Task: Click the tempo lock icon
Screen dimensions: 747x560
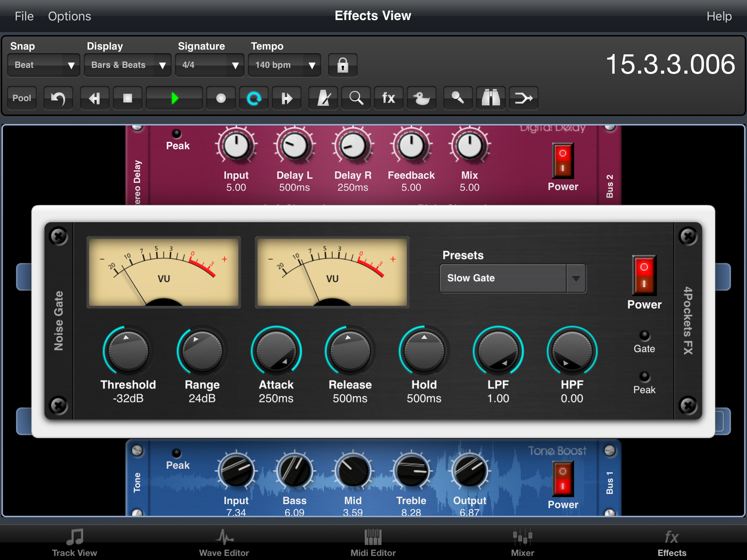Action: pos(342,65)
